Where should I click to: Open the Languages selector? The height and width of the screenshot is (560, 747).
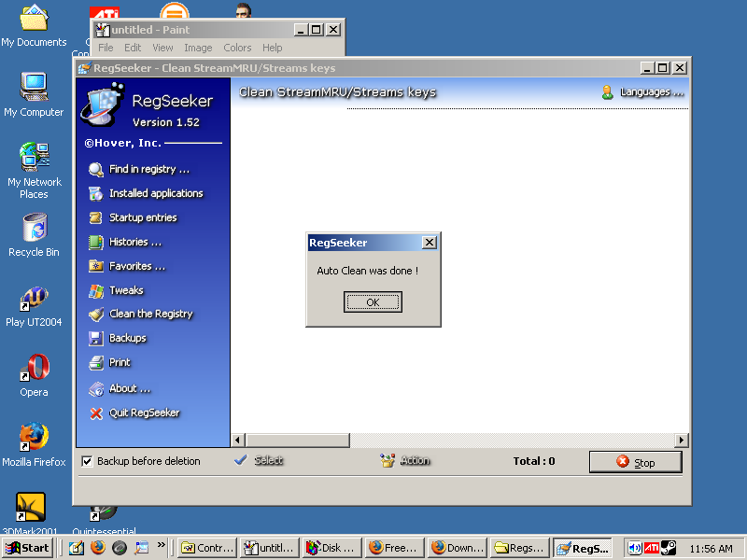[643, 92]
